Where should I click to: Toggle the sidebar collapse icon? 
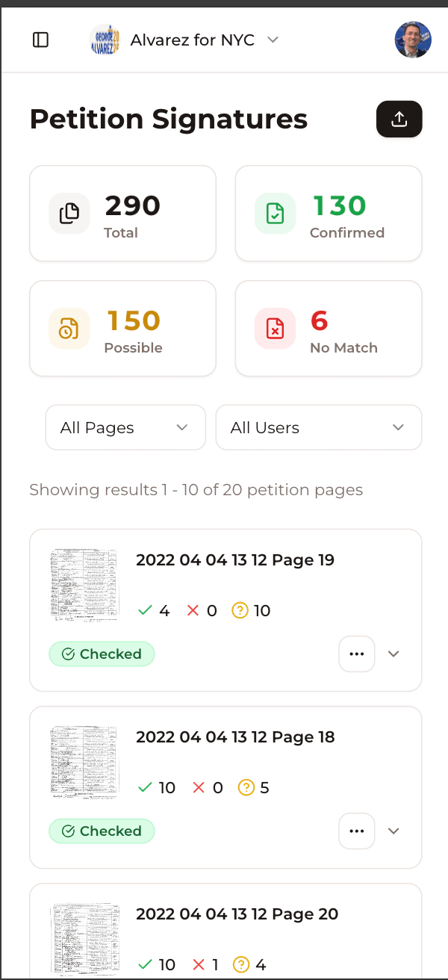click(x=40, y=40)
